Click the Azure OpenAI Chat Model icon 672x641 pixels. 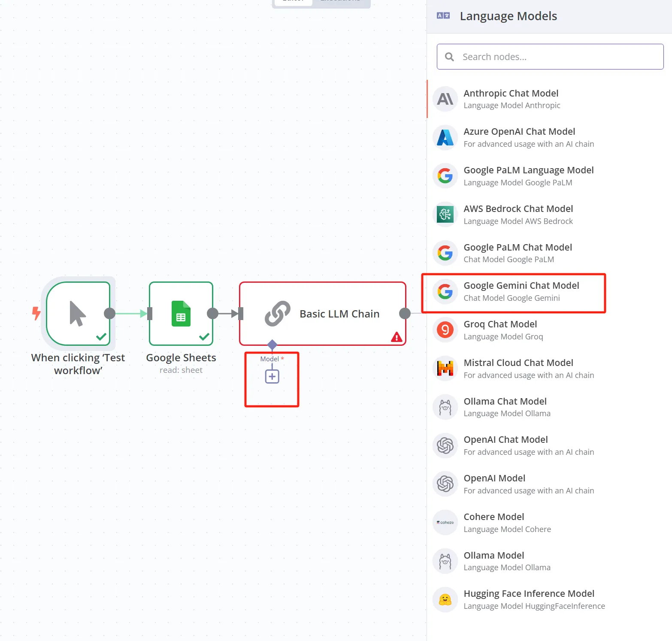[x=445, y=138]
